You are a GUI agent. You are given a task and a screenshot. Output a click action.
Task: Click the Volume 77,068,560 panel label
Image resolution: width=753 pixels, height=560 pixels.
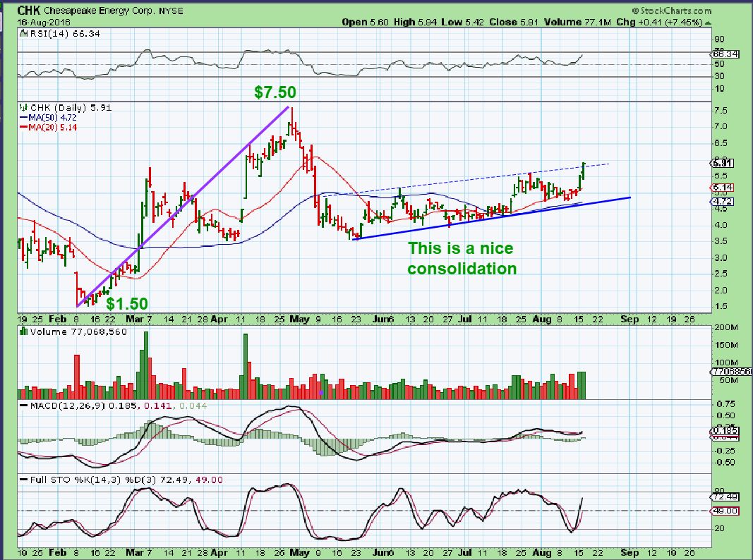click(78, 331)
